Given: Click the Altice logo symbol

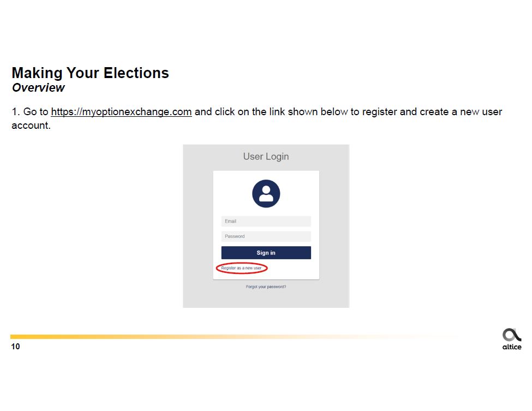Looking at the screenshot, I should [511, 335].
